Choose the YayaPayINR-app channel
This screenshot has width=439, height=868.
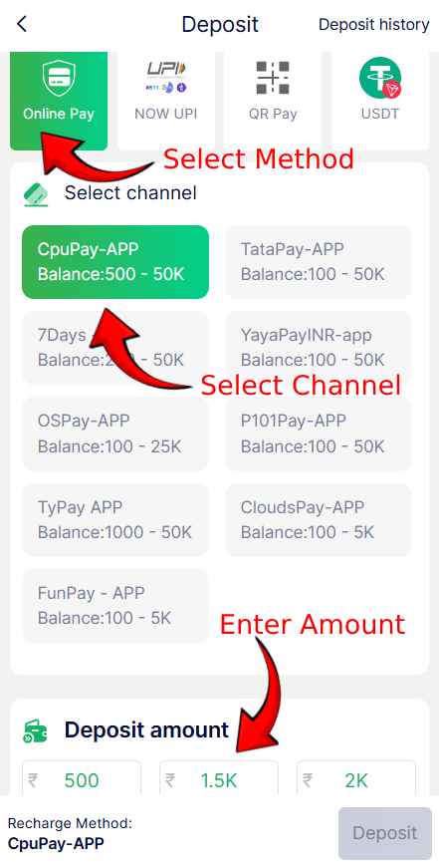(319, 348)
